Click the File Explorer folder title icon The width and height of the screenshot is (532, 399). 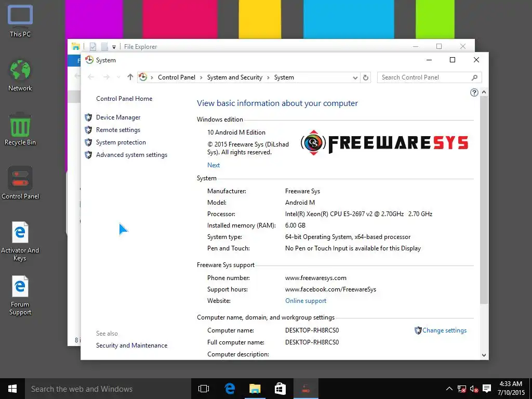click(76, 46)
